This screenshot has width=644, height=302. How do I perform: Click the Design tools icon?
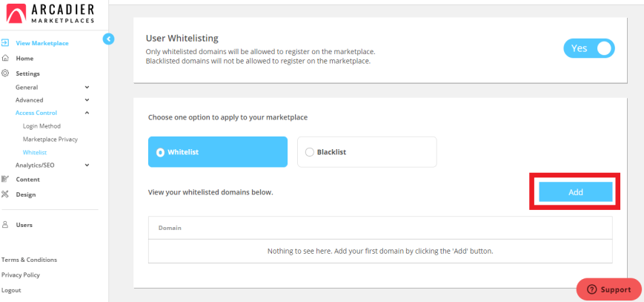pos(5,194)
